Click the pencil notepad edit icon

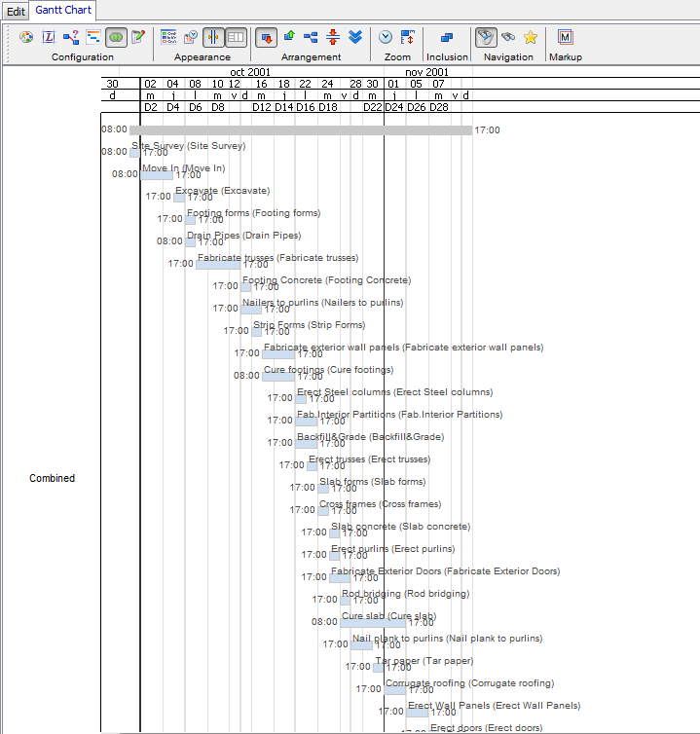138,37
